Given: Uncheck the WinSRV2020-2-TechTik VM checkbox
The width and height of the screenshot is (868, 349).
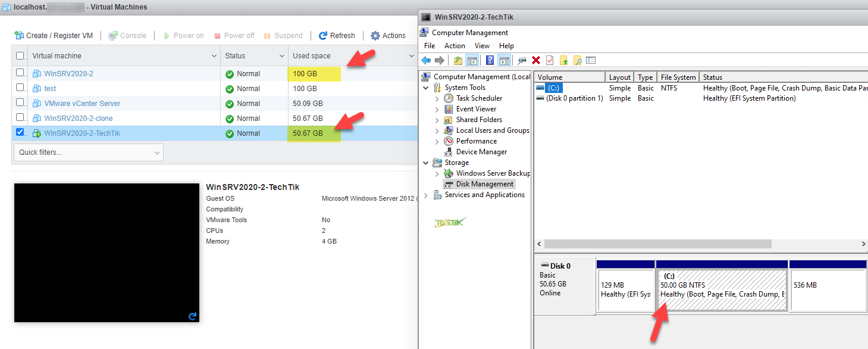Looking at the screenshot, I should click(x=20, y=132).
